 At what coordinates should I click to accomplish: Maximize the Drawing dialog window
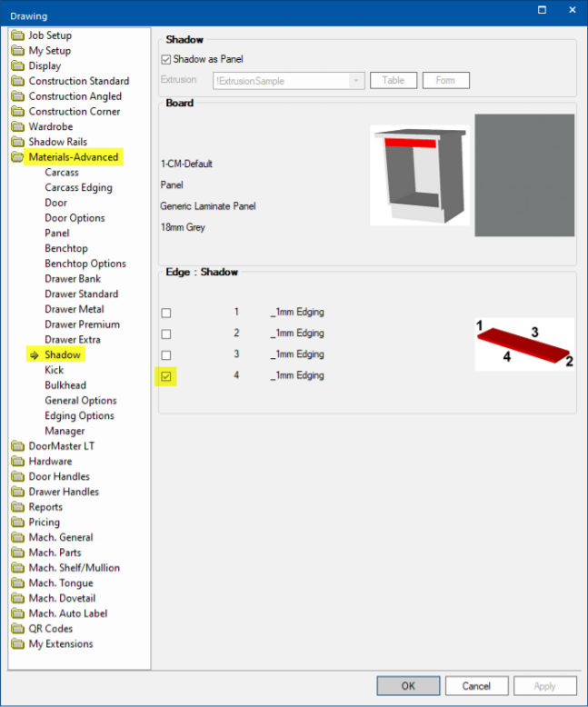click(542, 10)
